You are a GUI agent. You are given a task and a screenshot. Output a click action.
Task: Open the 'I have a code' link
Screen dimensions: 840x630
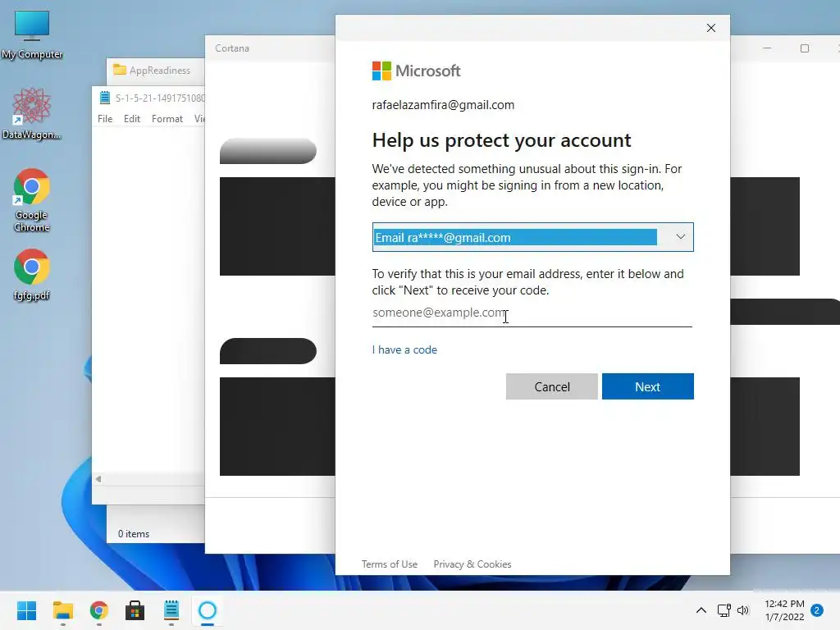pyautogui.click(x=404, y=349)
